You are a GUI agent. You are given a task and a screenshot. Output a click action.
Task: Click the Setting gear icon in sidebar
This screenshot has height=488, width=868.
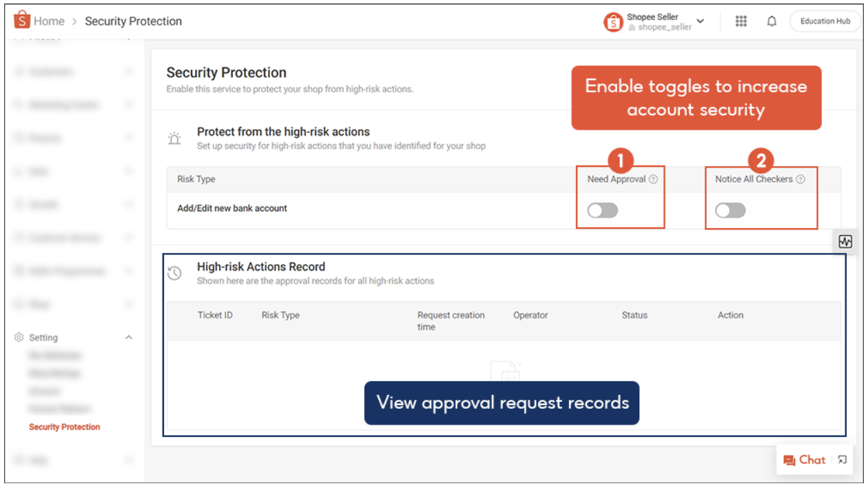[19, 338]
